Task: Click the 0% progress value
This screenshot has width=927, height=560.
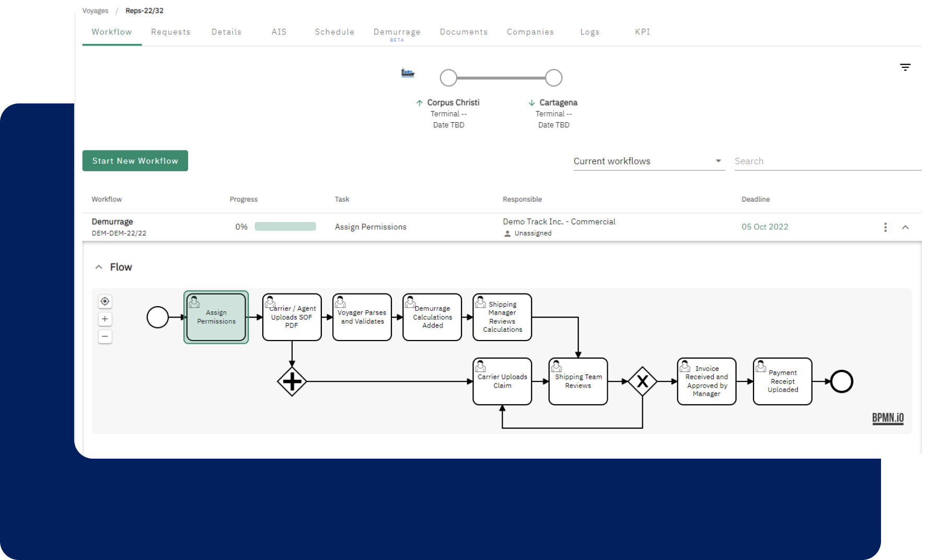Action: point(241,227)
